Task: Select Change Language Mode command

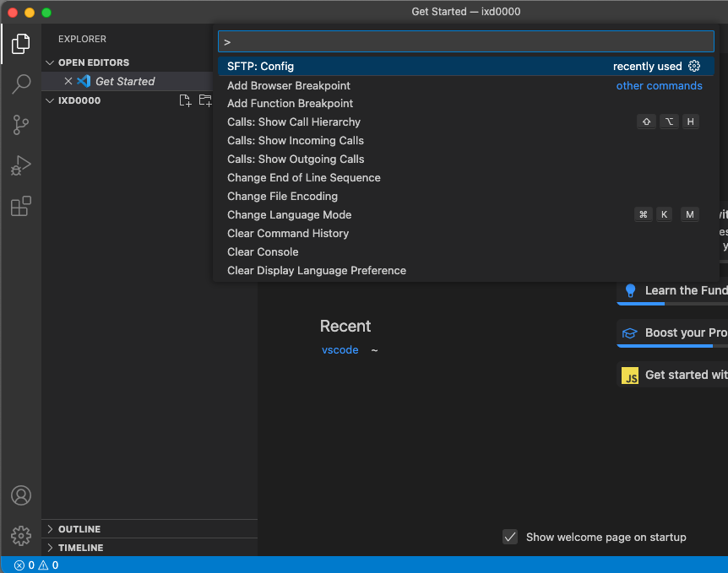Action: (x=465, y=215)
